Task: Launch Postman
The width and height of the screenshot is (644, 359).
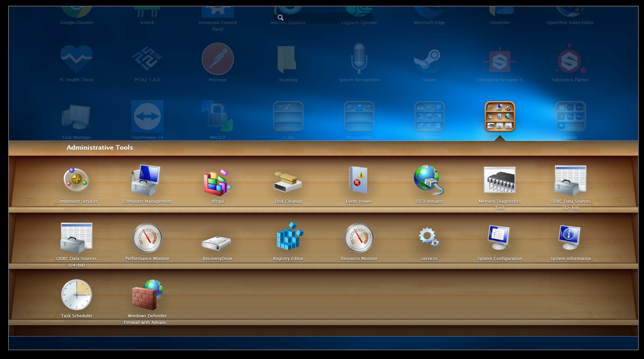Action: (217, 59)
